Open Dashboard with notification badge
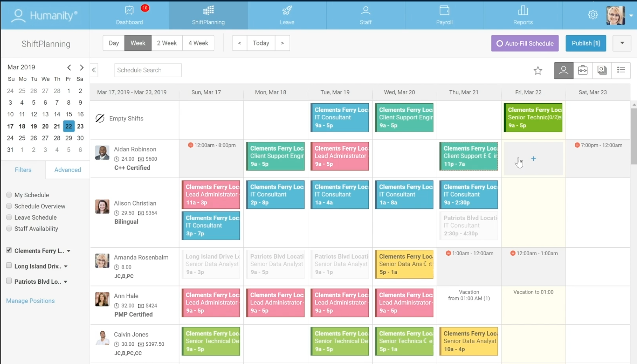 [129, 15]
